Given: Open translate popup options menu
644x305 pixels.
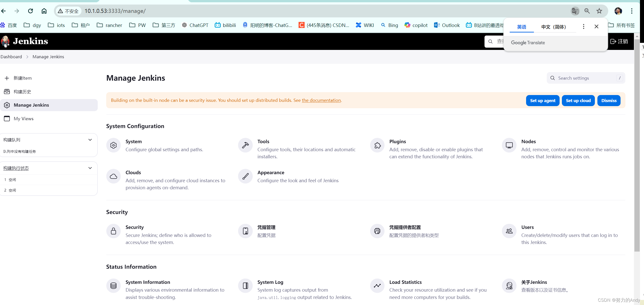Looking at the screenshot, I should point(584,26).
